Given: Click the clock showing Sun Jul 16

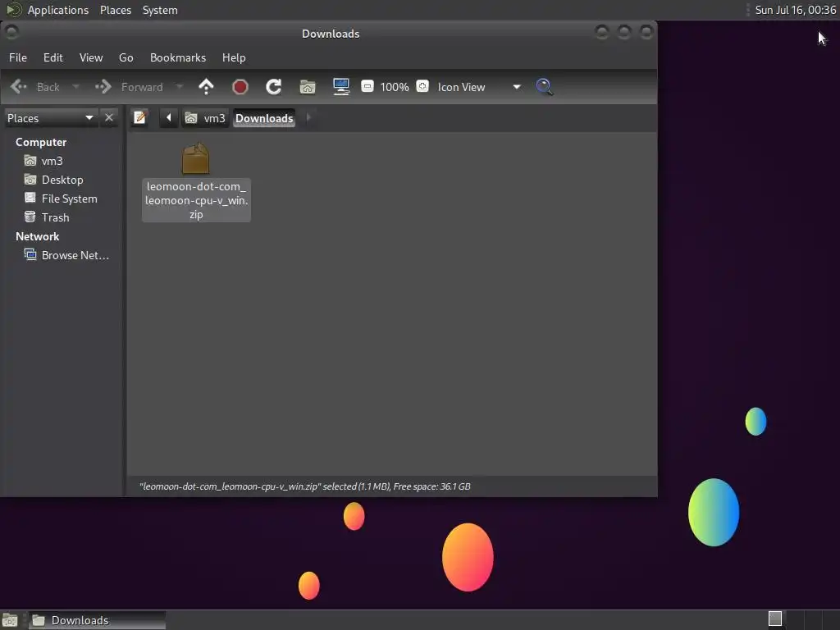Looking at the screenshot, I should (796, 10).
